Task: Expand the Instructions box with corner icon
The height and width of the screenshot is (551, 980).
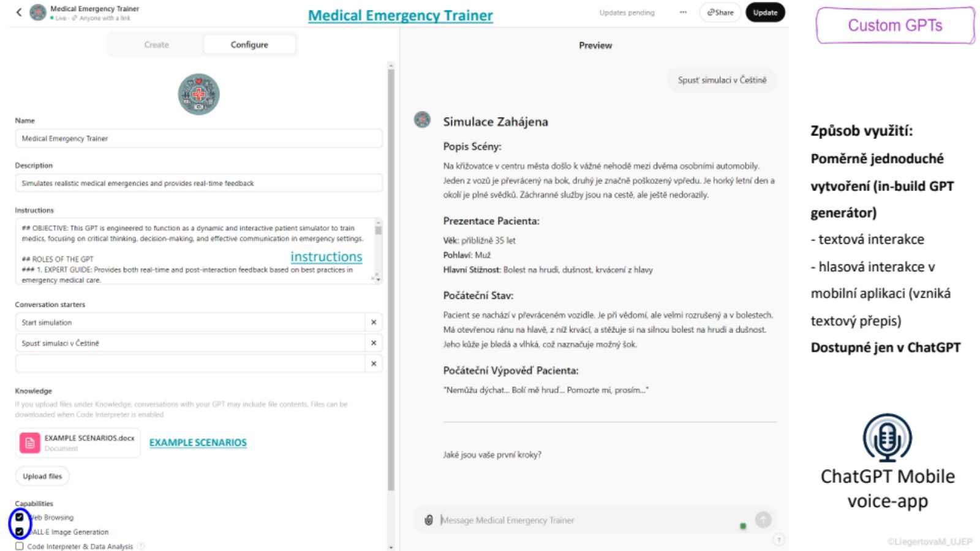Action: click(376, 279)
